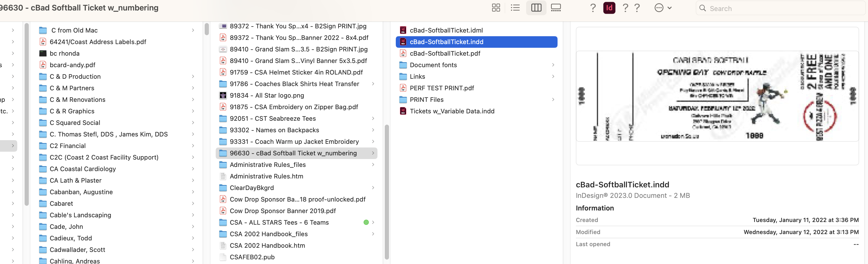Expand the PRINT Files folder chevron

click(x=553, y=99)
